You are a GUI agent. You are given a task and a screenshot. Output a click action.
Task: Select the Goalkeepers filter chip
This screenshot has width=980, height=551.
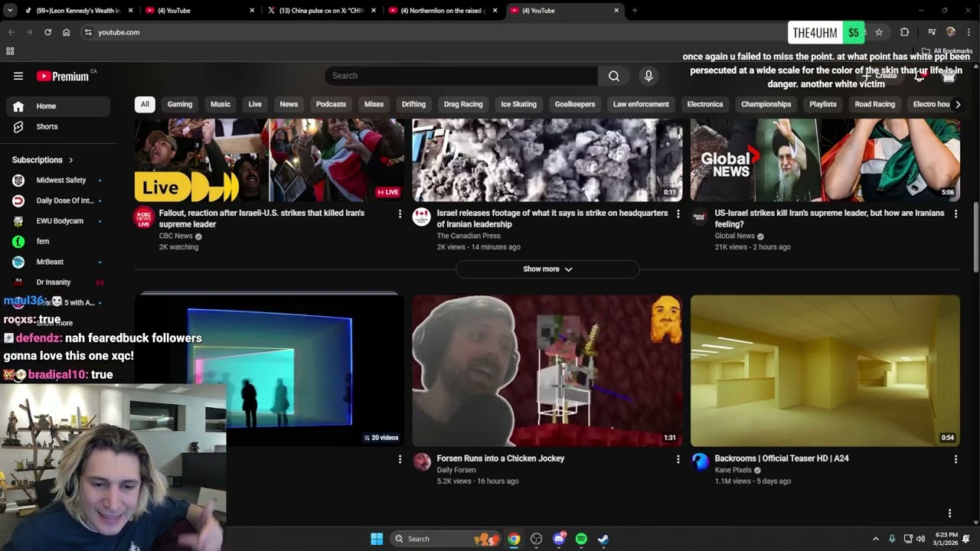click(x=575, y=104)
